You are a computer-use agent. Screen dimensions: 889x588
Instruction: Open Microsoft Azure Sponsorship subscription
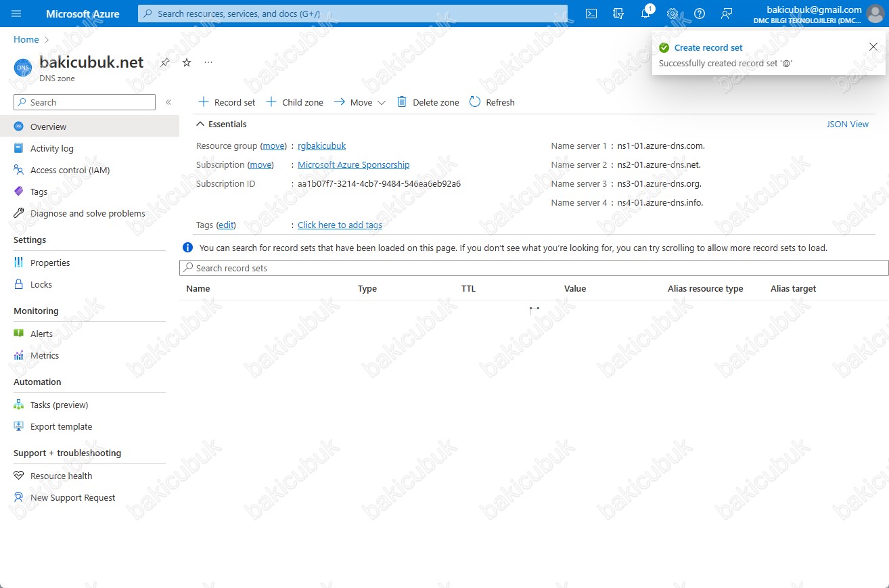(353, 164)
